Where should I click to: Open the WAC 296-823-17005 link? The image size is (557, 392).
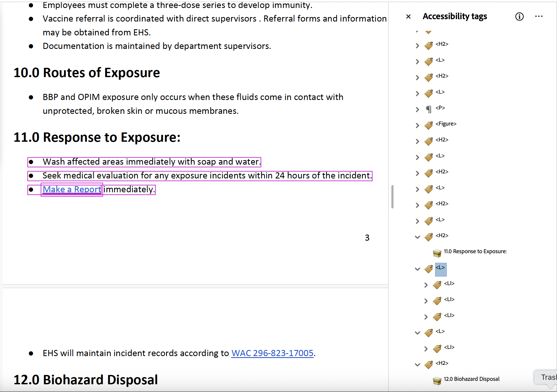(272, 353)
